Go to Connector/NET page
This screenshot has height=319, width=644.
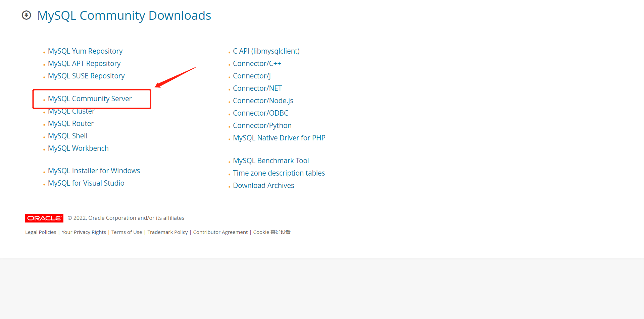click(x=257, y=88)
